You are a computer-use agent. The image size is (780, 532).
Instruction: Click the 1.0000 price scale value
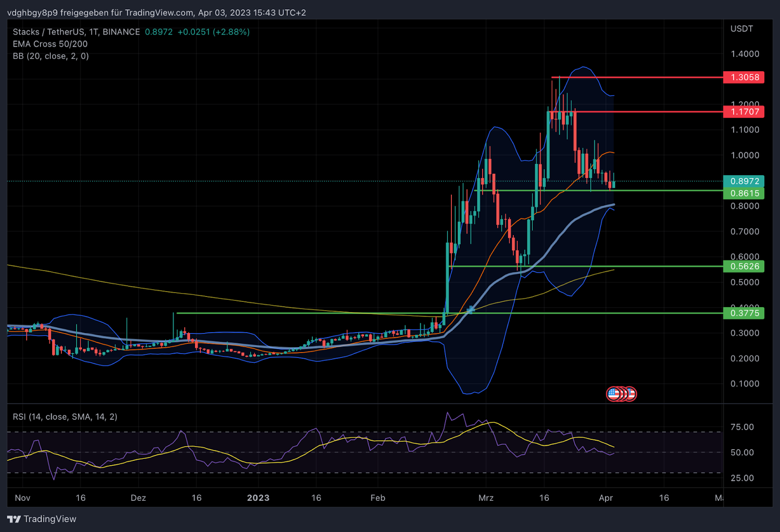[x=745, y=155]
